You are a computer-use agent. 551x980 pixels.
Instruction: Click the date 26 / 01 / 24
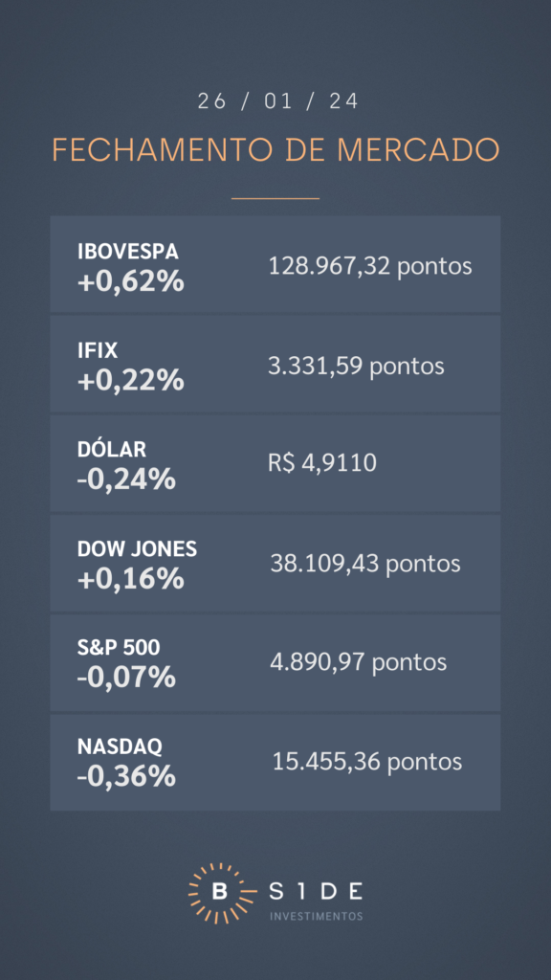[278, 101]
